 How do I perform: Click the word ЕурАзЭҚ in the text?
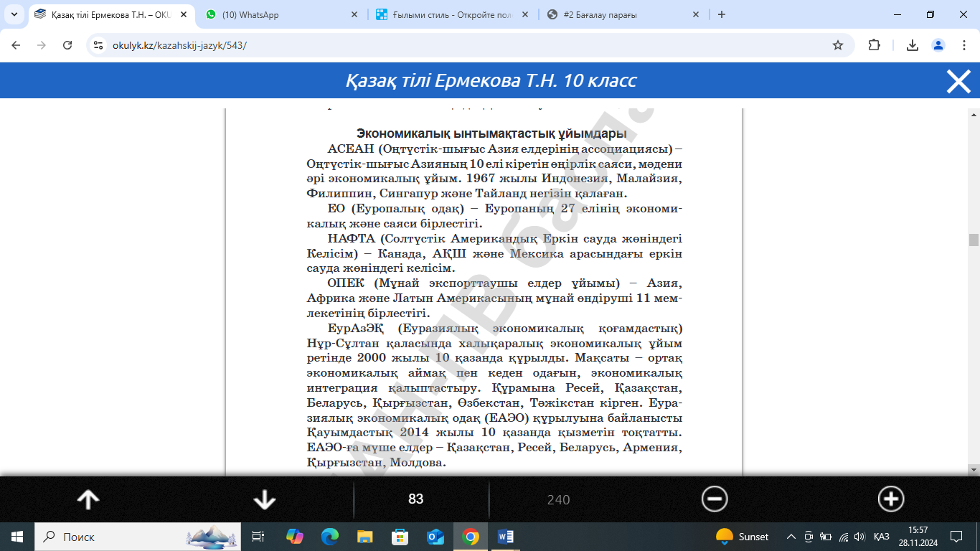357,329
